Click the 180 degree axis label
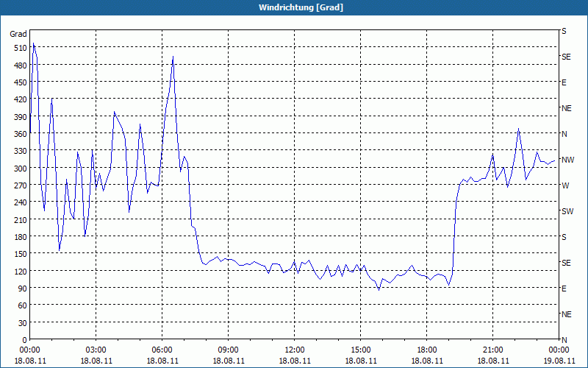Screen dimensions: 588x368 click(x=21, y=237)
